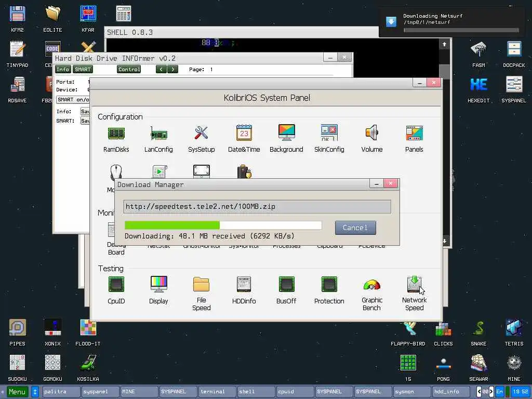Open SEAWAR game icon
Viewport: 532px width, 399px height.
(478, 363)
